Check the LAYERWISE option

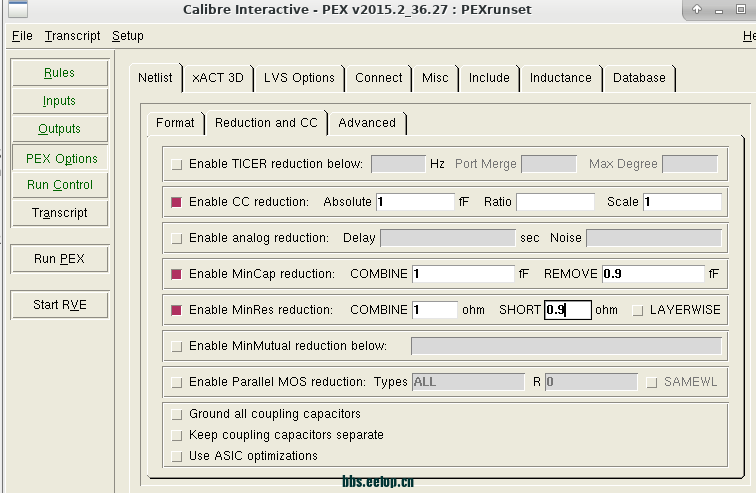coord(638,310)
